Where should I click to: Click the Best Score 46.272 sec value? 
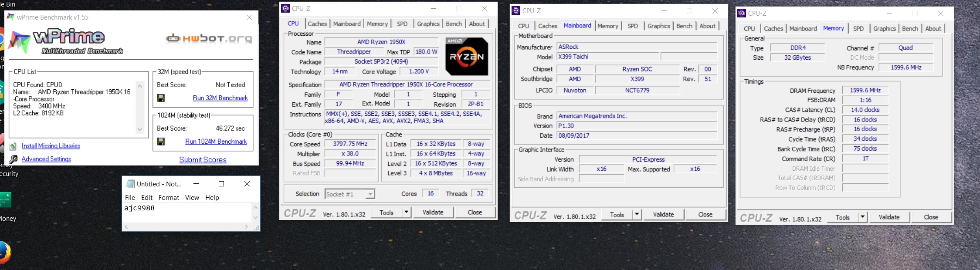pyautogui.click(x=231, y=128)
